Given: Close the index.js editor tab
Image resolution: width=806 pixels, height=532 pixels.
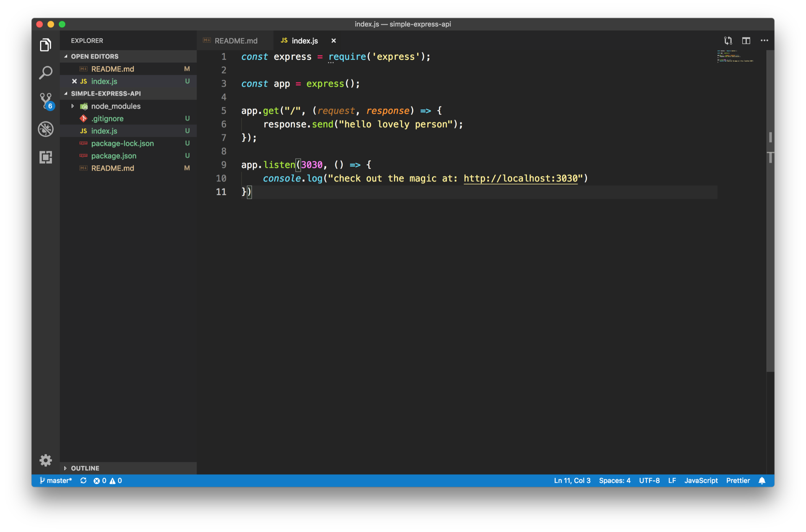Looking at the screenshot, I should point(333,41).
